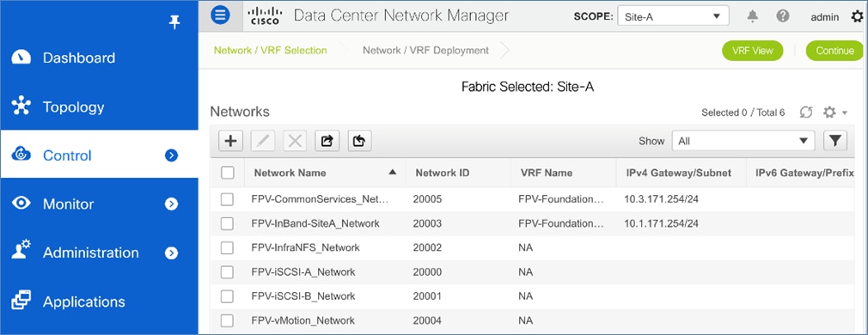Image resolution: width=868 pixels, height=335 pixels.
Task: Open Networks table settings gear
Action: coord(828,113)
